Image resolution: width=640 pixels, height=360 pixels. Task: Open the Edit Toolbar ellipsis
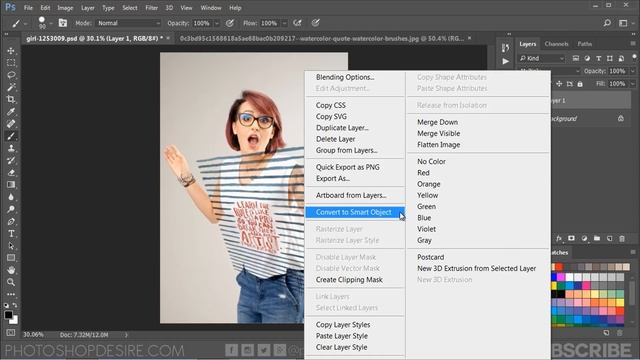11,294
